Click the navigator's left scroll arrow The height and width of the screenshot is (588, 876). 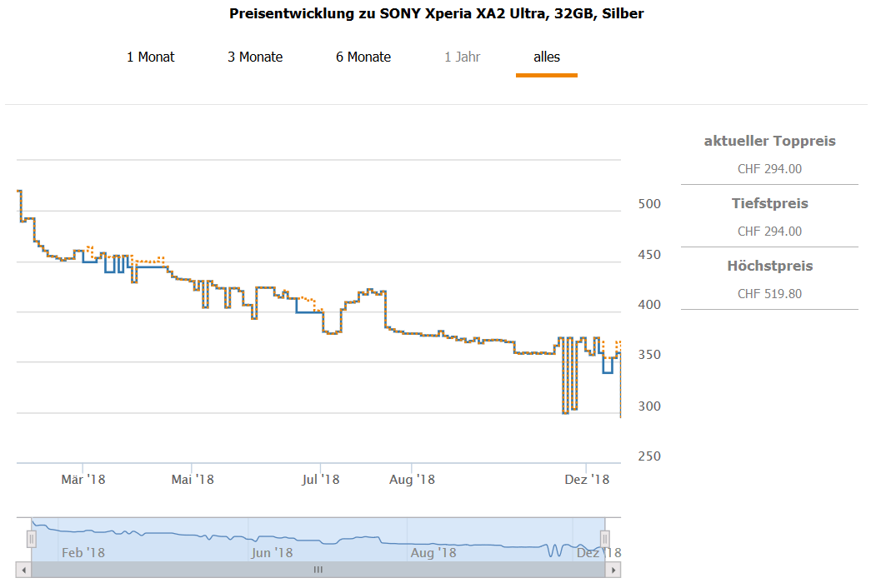point(23,570)
